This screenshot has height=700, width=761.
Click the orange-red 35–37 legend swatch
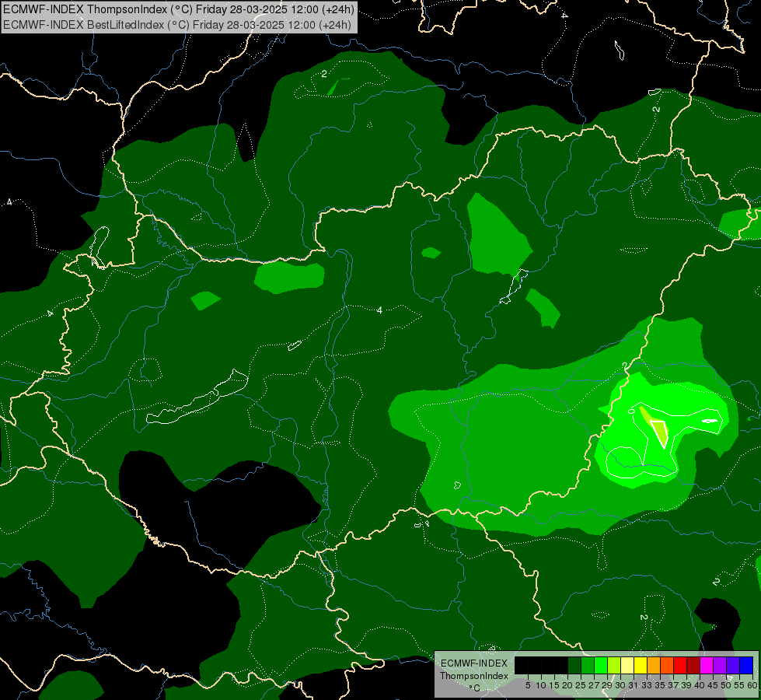coord(667,665)
